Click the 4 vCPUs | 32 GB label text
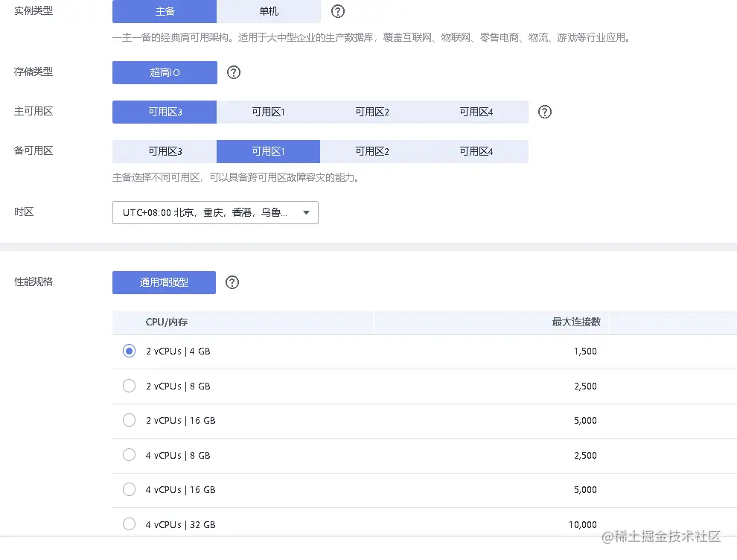The width and height of the screenshot is (737, 560). (180, 524)
